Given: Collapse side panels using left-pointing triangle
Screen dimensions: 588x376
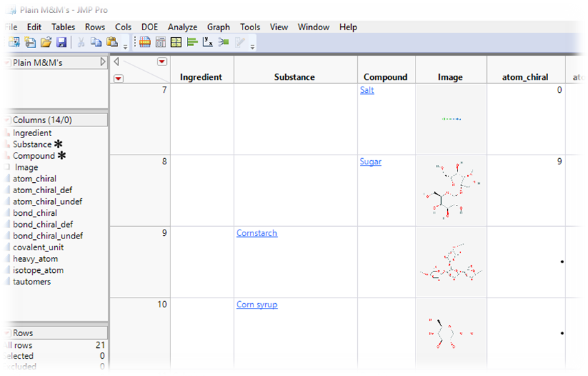Looking at the screenshot, I should [x=116, y=62].
